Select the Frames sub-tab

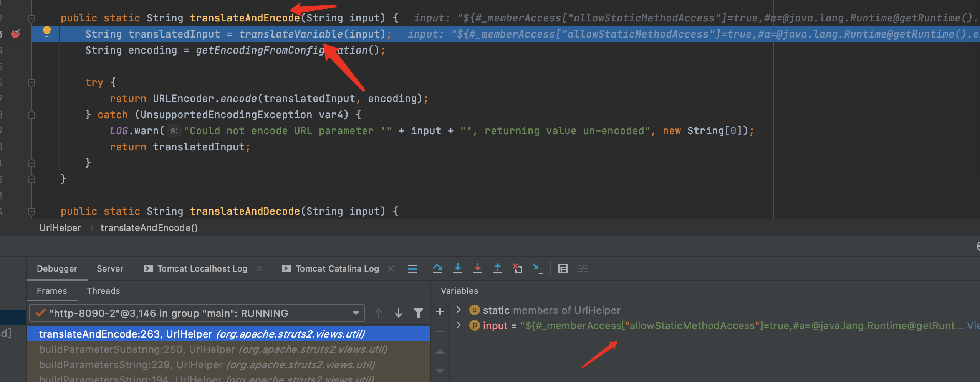52,291
